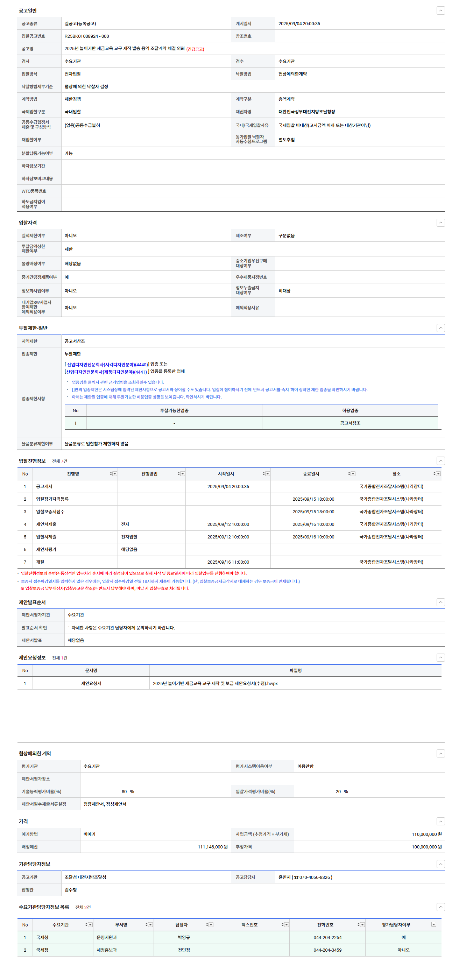452x980 pixels.
Task: Collapse the 투찰제한-일반 section
Action: point(440,328)
